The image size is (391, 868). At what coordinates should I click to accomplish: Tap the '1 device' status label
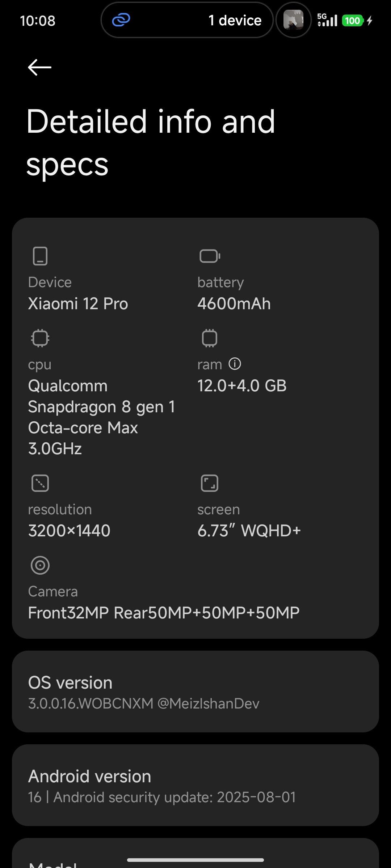(x=235, y=20)
